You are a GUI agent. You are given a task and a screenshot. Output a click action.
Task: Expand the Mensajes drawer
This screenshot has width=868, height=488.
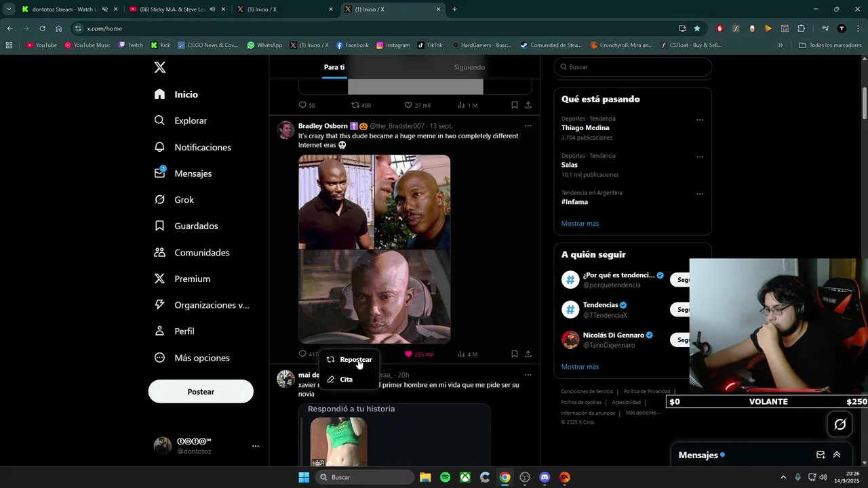(837, 455)
